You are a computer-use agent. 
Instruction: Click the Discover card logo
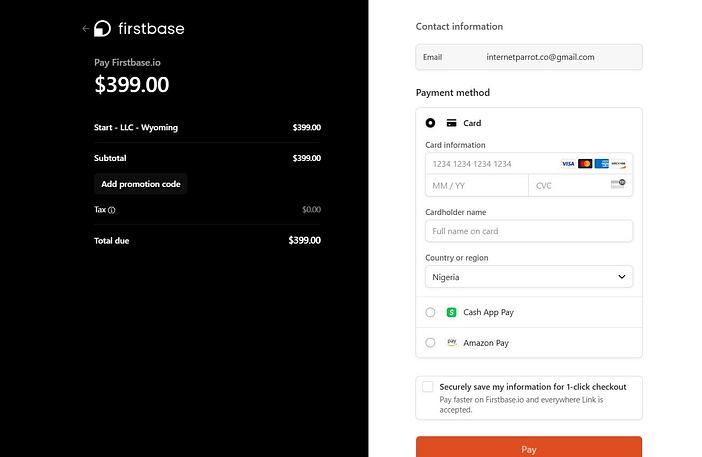618,164
